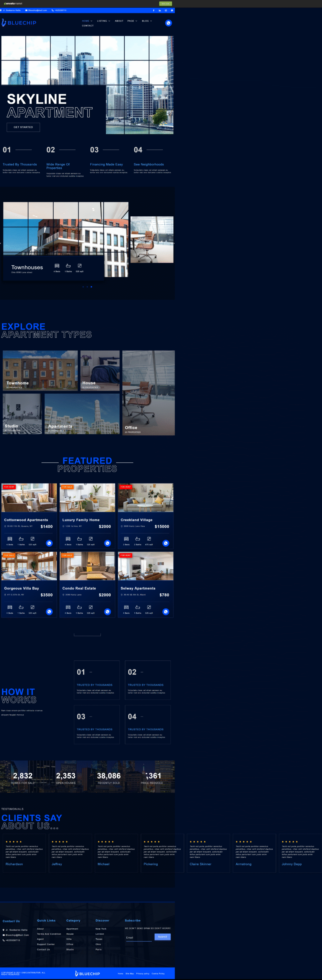Viewport: 322px width, 980px height.
Task: Click the Envato Market logo
Action: click(x=13, y=3)
